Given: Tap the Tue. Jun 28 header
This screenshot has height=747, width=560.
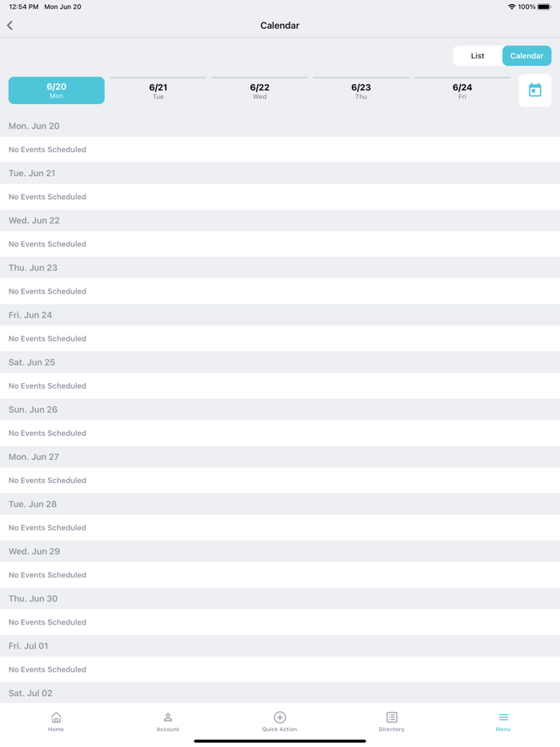Looking at the screenshot, I should click(x=280, y=504).
